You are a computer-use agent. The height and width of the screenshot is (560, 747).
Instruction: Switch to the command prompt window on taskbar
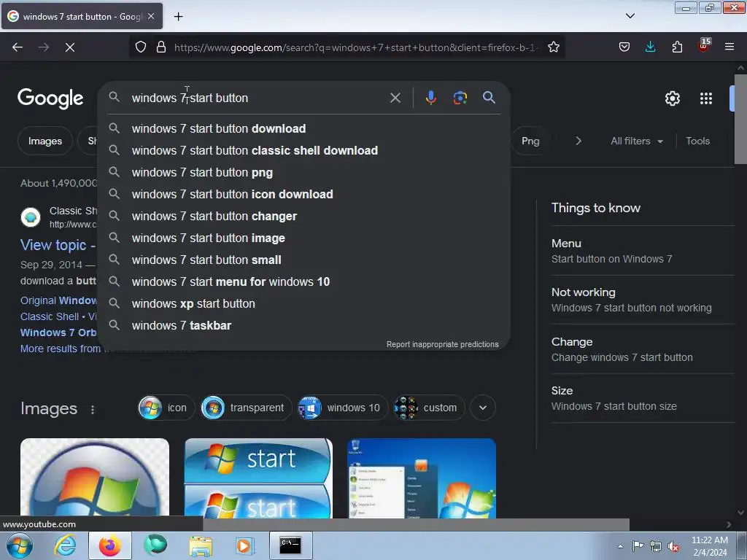pyautogui.click(x=290, y=545)
